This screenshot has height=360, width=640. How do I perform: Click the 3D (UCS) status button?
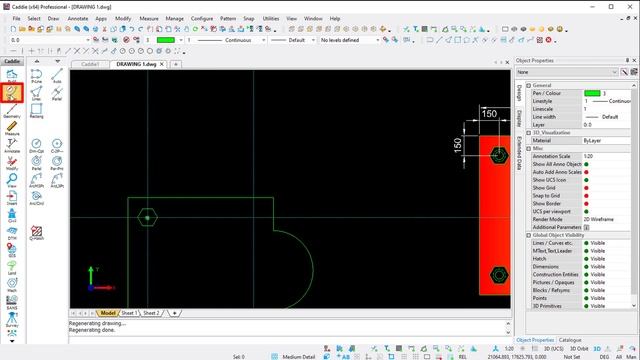coord(553,349)
